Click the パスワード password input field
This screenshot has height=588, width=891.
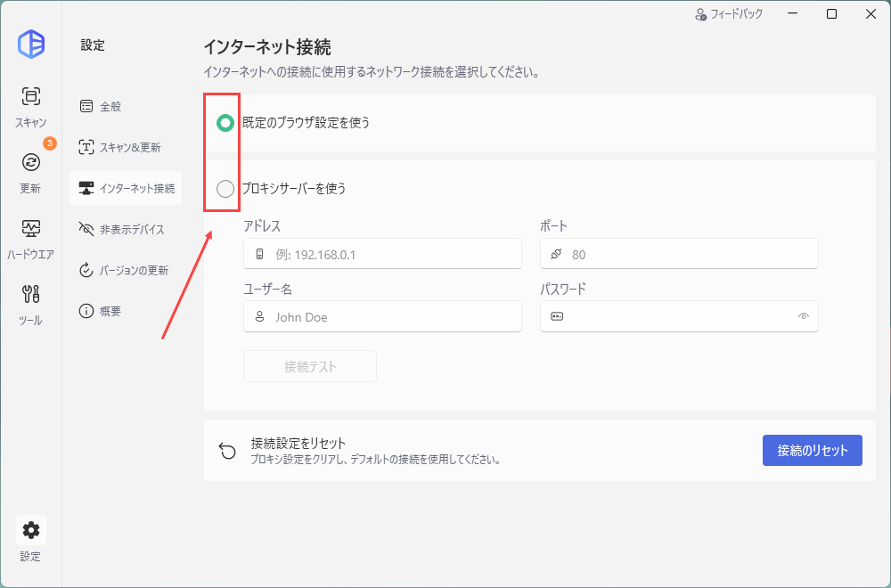[x=679, y=316]
